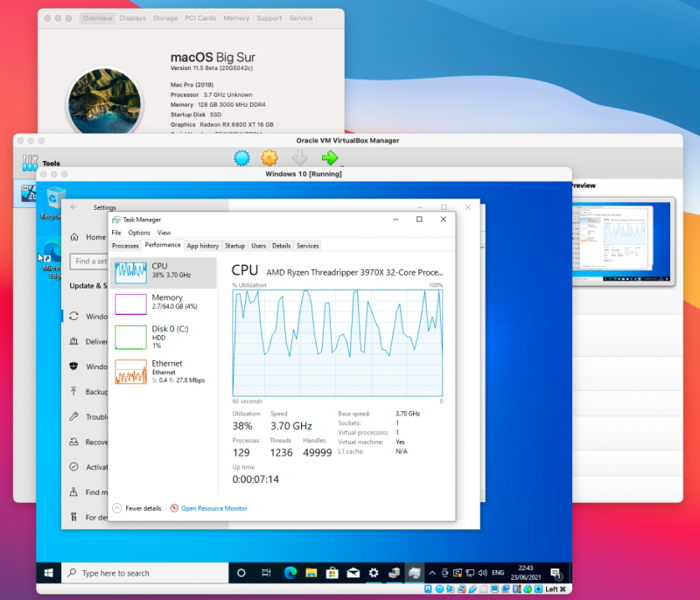The width and height of the screenshot is (700, 600).
Task: Select the Disk 0 (C:) performance entry
Action: click(x=164, y=338)
